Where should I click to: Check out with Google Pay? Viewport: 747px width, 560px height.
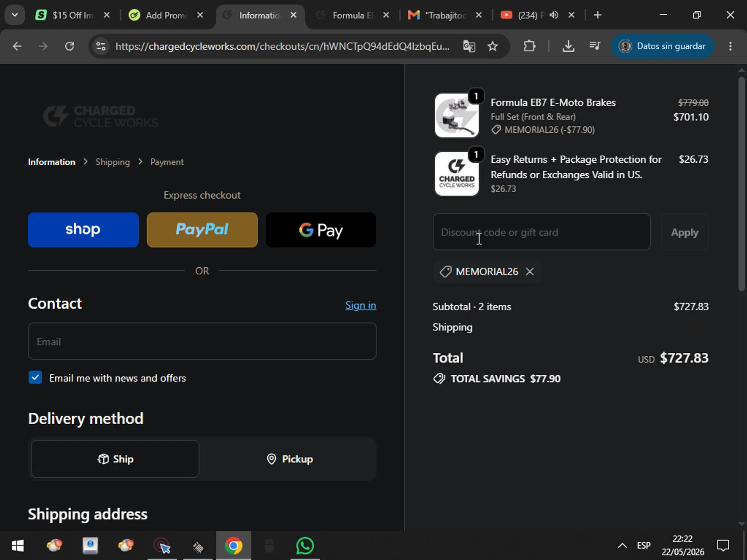click(321, 230)
